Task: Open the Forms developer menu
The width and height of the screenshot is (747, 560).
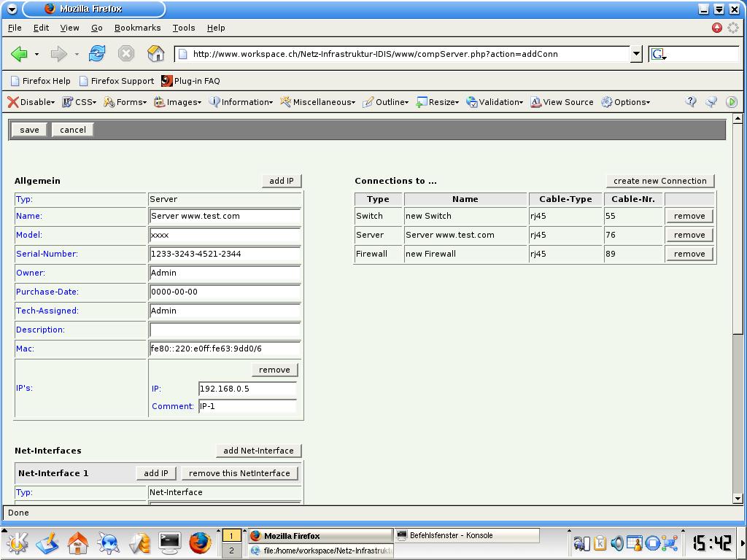Action: coord(125,102)
